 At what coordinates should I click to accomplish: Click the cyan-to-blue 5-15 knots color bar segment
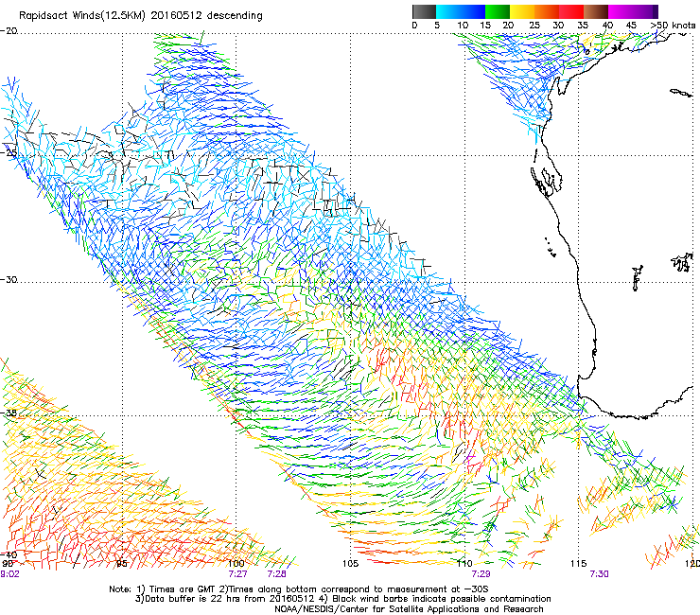(461, 11)
